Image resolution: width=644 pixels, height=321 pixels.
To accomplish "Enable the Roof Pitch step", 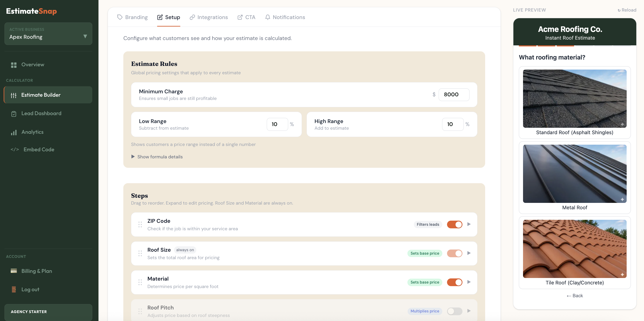I will tap(455, 311).
